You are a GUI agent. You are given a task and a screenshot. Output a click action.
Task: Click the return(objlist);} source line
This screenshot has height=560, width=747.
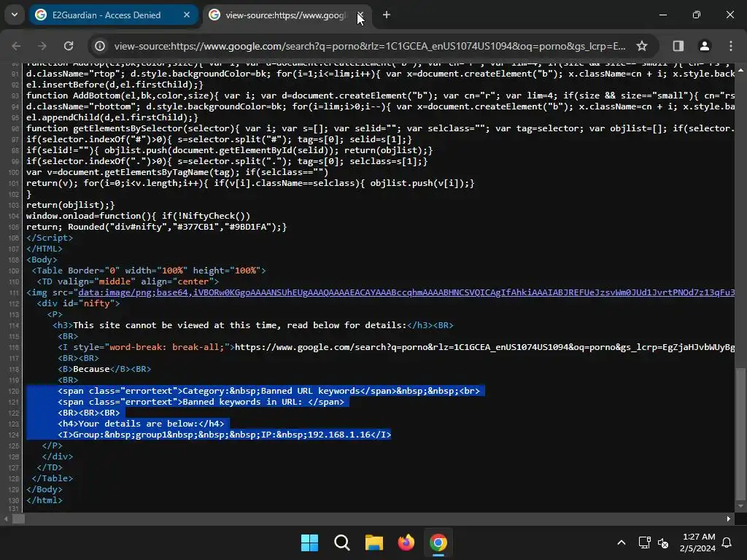pyautogui.click(x=71, y=205)
